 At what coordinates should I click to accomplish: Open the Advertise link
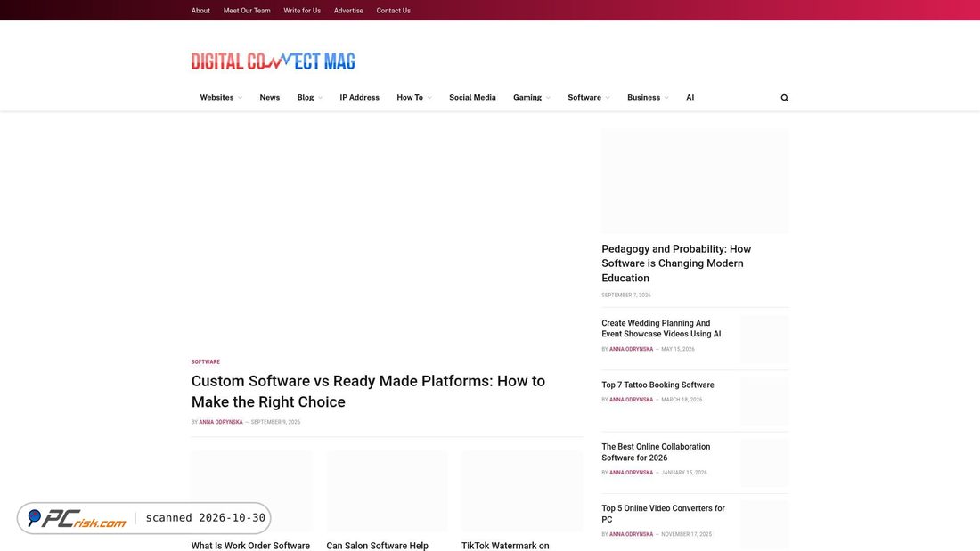click(348, 11)
